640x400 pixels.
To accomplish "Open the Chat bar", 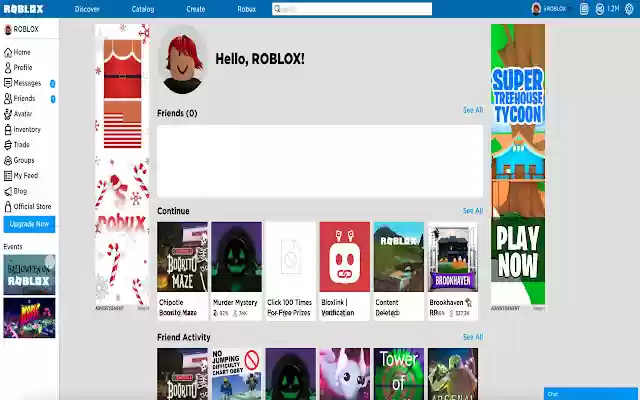I will click(591, 393).
